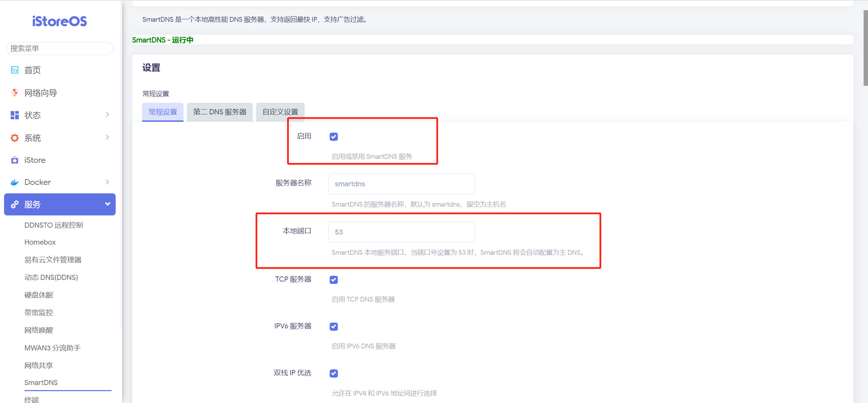868x403 pixels.
Task: Open the 硬盘休眠 page
Action: tap(39, 295)
